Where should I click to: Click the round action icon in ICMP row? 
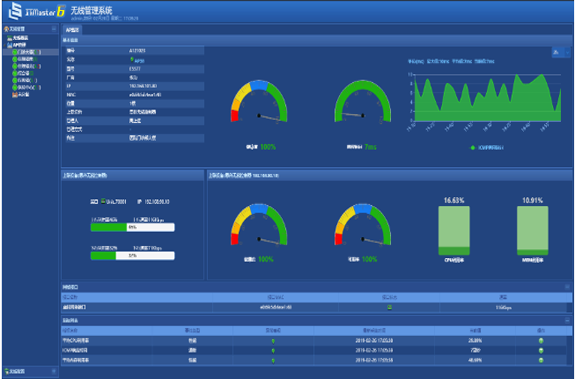(541, 351)
